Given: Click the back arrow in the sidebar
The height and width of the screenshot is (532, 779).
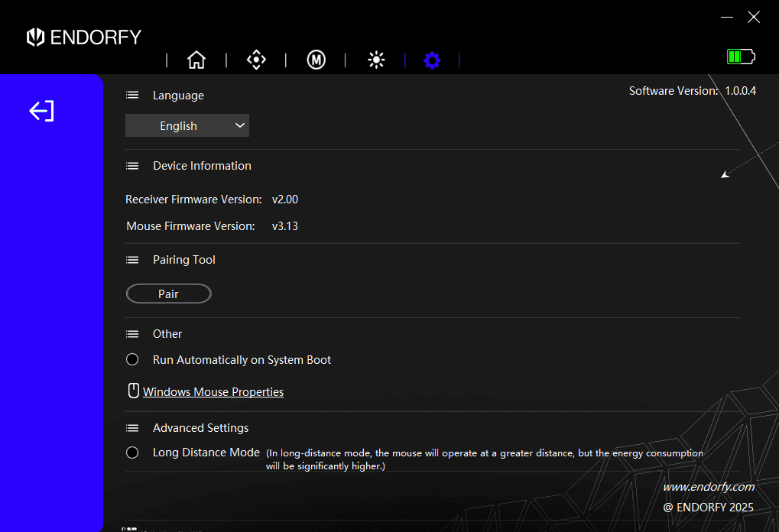Looking at the screenshot, I should [41, 111].
